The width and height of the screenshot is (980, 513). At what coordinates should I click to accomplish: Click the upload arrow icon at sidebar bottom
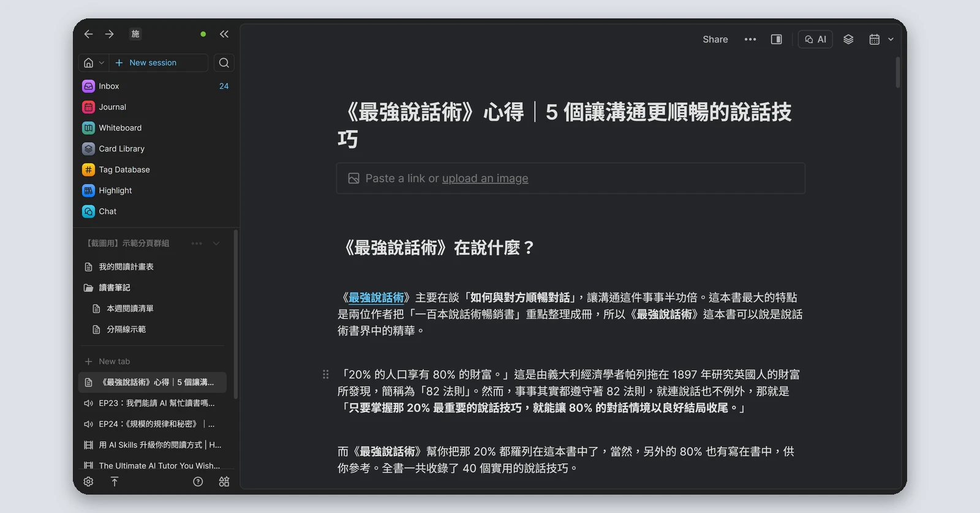[115, 482]
